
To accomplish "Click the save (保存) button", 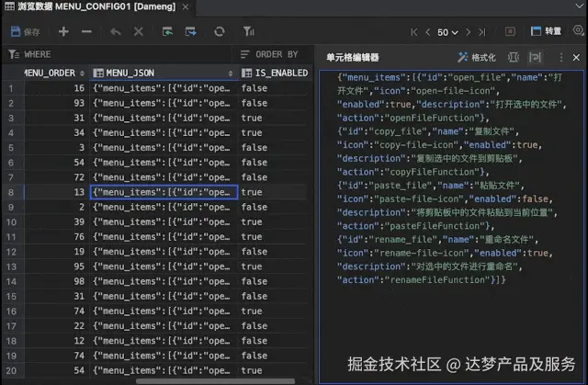I will pyautogui.click(x=25, y=32).
